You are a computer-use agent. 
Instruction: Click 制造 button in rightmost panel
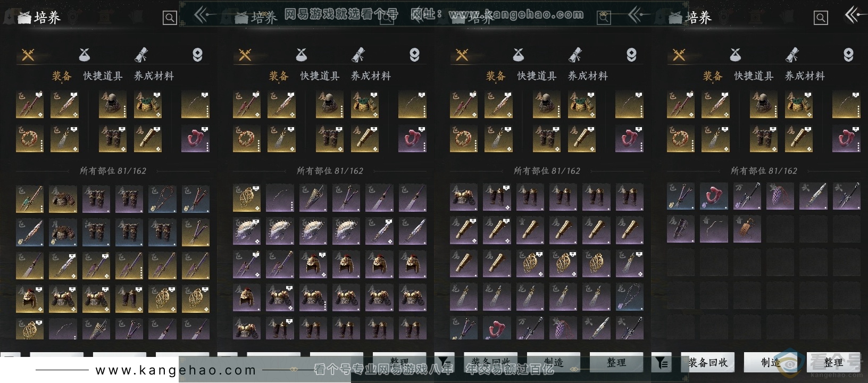[771, 363]
